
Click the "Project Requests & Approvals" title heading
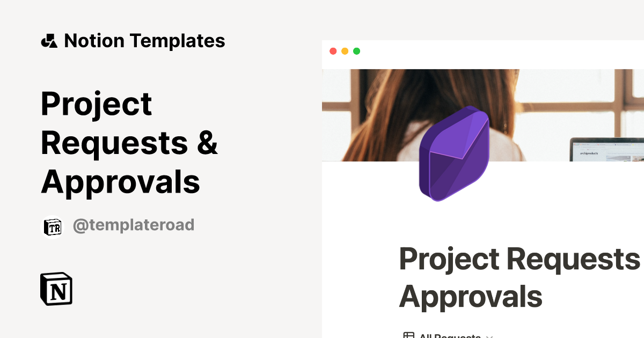[x=129, y=142]
